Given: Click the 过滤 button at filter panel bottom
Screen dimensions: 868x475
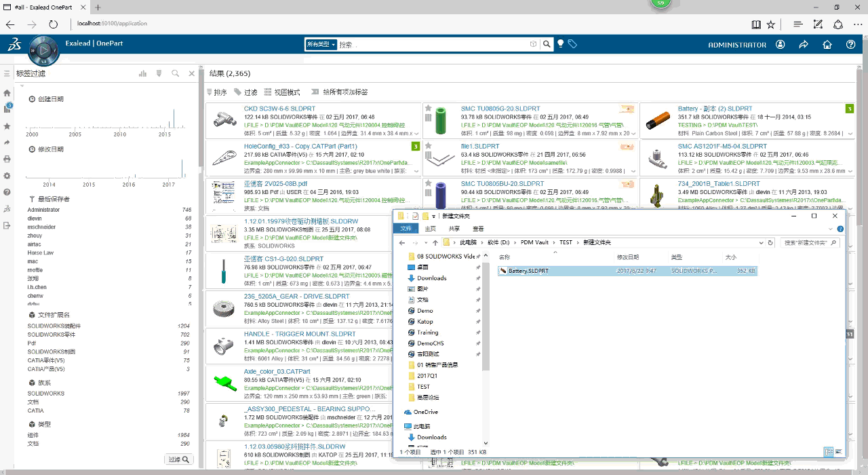Looking at the screenshot, I should pyautogui.click(x=179, y=459).
